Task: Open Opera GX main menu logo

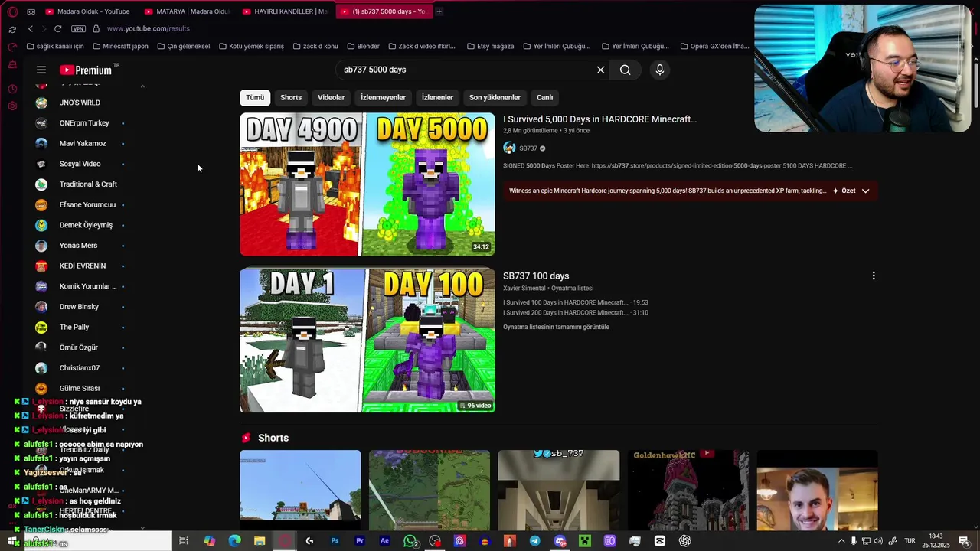Action: click(12, 11)
